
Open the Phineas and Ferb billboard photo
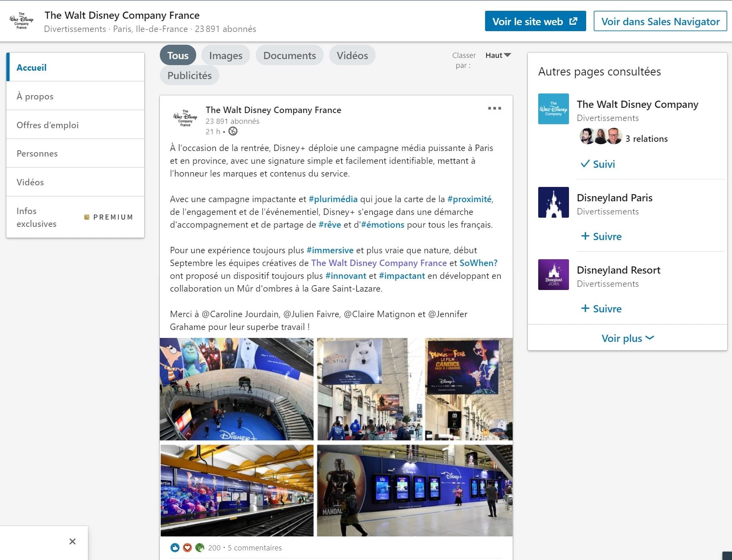pyautogui.click(x=468, y=389)
